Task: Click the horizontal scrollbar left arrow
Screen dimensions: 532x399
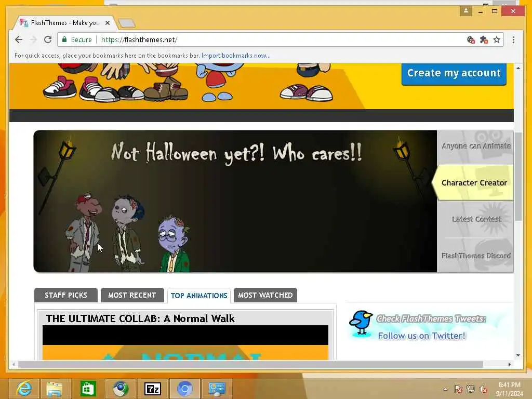Action: point(14,364)
